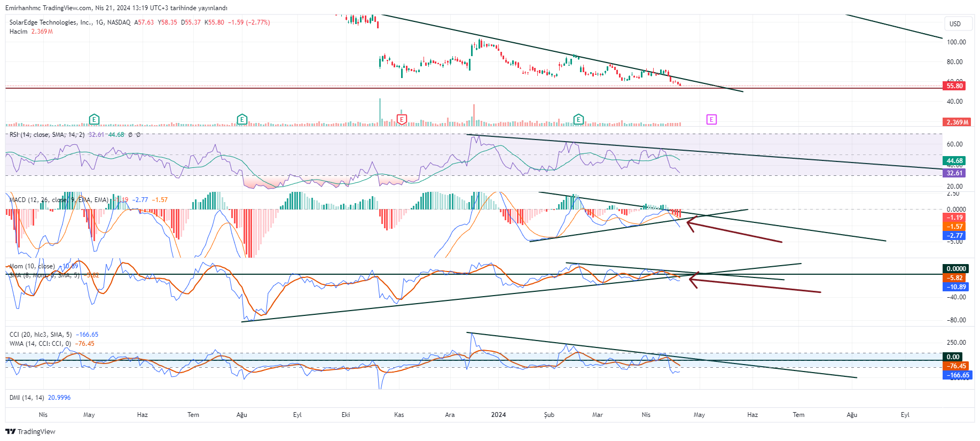Click the -10.89 momentum axis label
The height and width of the screenshot is (441, 980).
(x=956, y=287)
